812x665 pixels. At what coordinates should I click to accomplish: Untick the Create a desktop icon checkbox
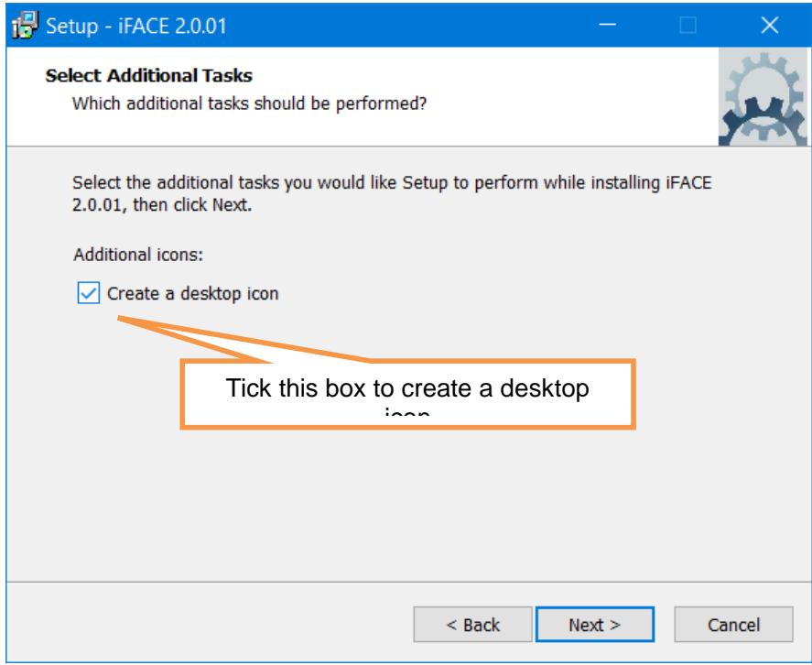89,293
